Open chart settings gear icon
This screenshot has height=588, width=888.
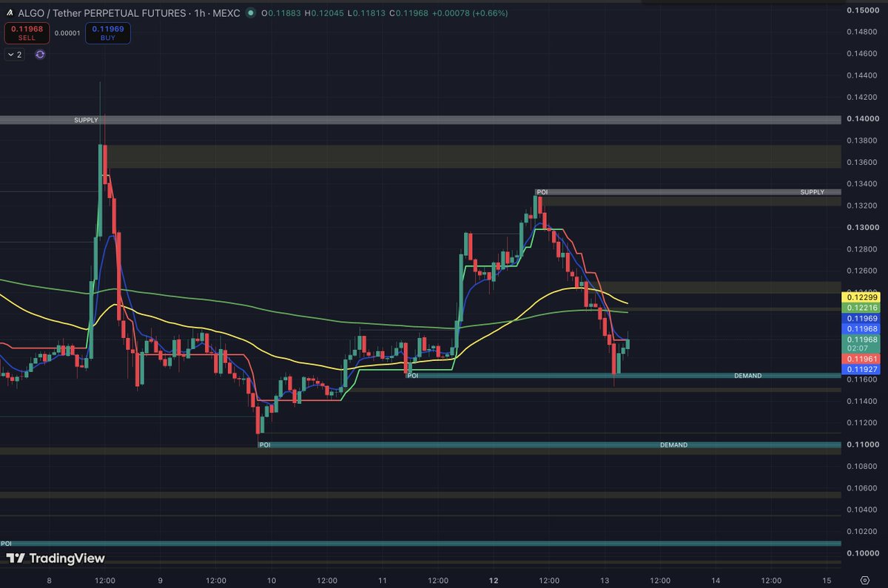(x=864, y=580)
